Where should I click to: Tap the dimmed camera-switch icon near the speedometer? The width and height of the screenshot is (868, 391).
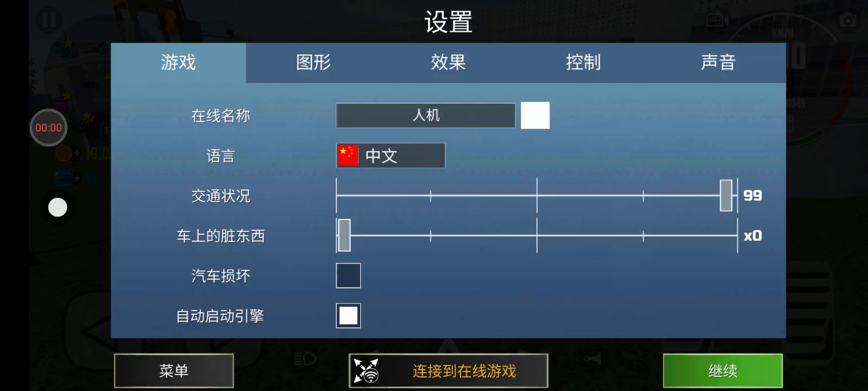[717, 21]
